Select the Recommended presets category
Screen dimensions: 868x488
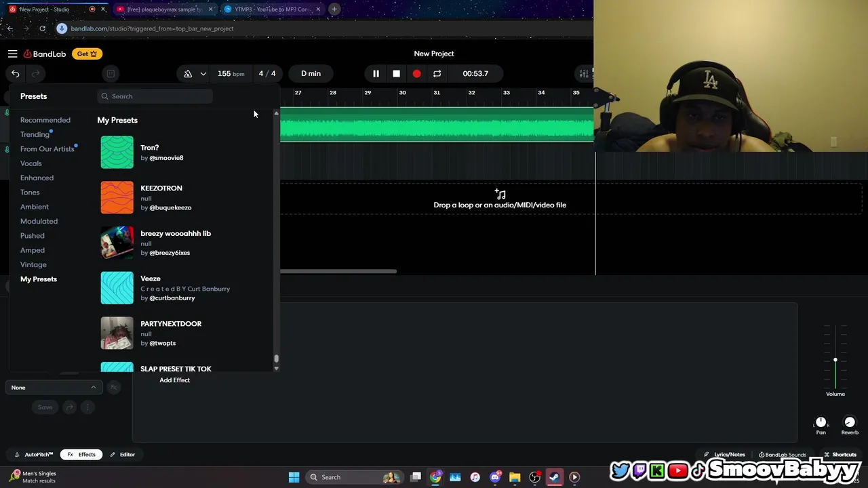(45, 120)
